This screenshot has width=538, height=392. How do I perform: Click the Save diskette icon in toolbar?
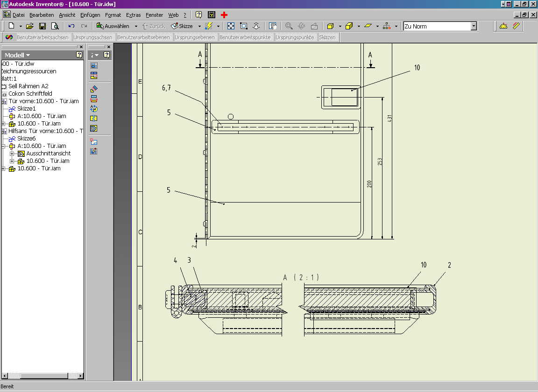42,26
